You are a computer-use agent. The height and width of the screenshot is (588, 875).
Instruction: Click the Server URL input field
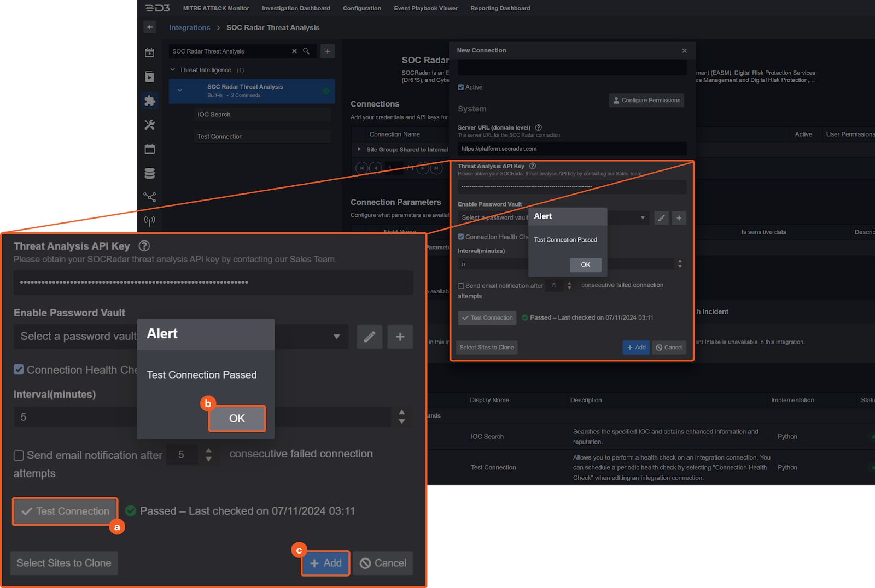pos(571,149)
